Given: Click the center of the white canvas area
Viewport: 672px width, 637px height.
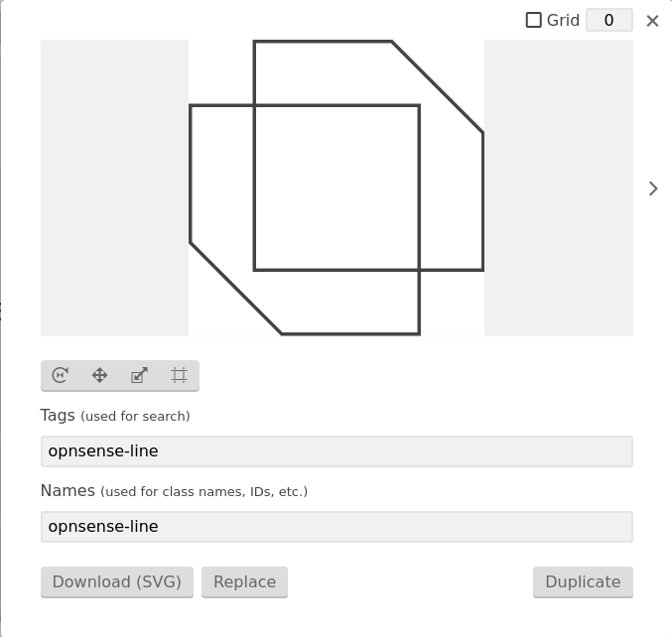Looking at the screenshot, I should (336, 188).
